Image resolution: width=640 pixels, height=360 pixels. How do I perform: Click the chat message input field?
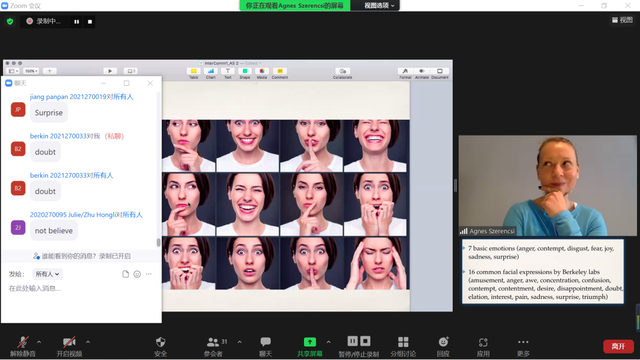click(80, 288)
